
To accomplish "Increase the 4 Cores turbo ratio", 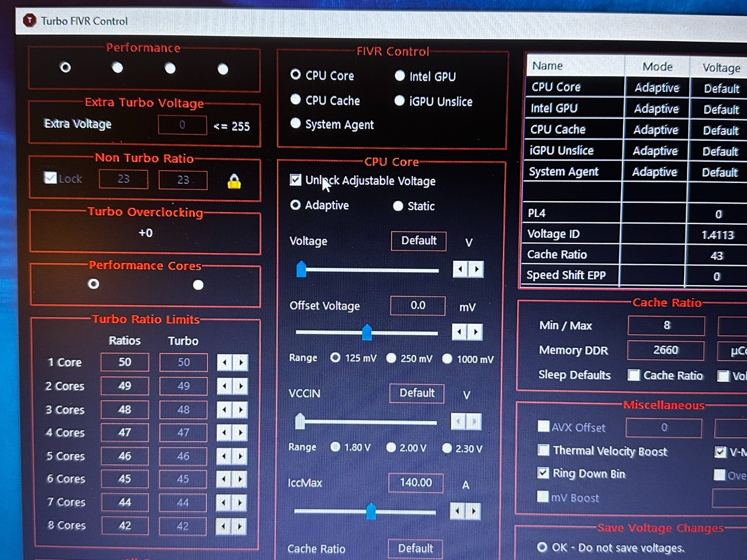I will coord(240,433).
